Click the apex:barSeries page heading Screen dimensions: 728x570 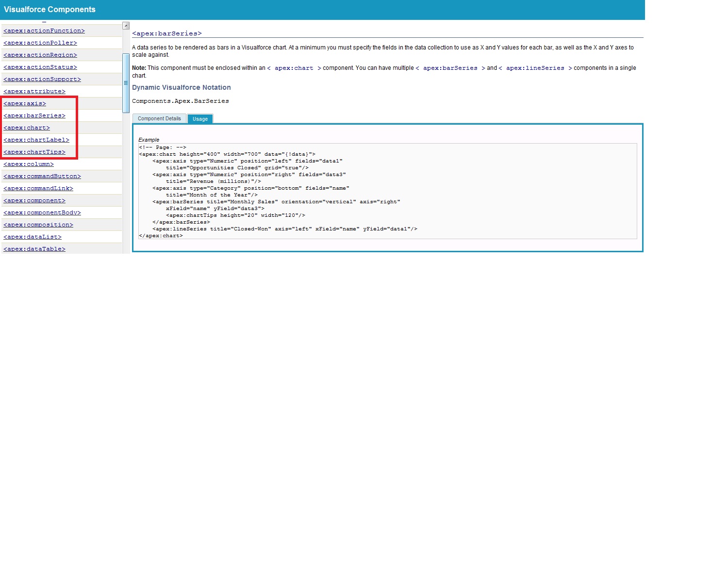point(167,33)
